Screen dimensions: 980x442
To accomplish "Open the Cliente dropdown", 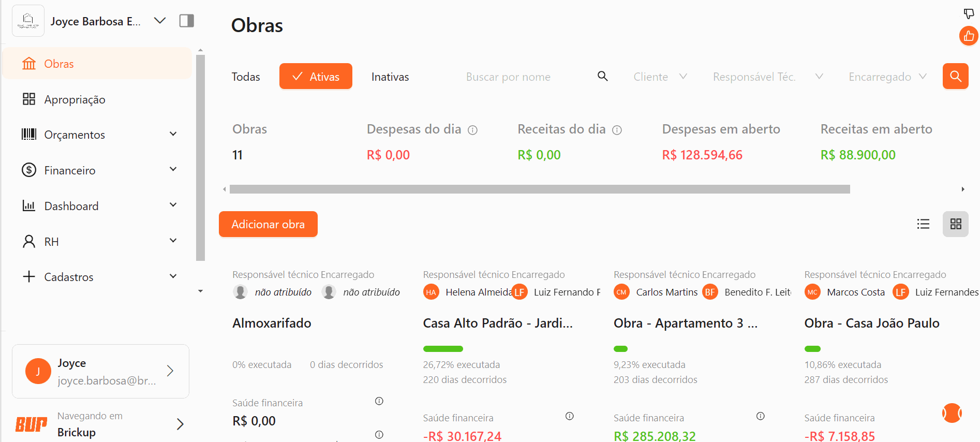I will [x=660, y=77].
